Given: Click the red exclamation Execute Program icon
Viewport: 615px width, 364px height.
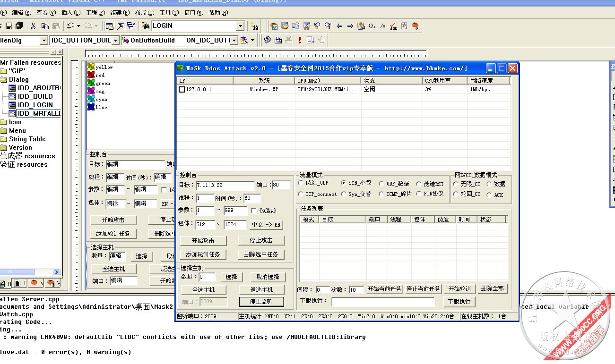Looking at the screenshot, I should 300,40.
